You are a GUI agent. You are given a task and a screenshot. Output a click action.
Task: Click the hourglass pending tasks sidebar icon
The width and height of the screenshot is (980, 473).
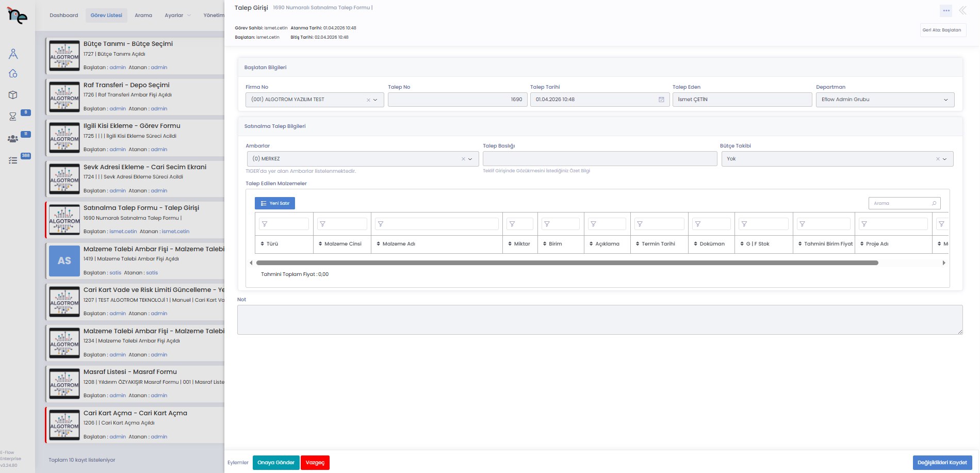[x=13, y=117]
